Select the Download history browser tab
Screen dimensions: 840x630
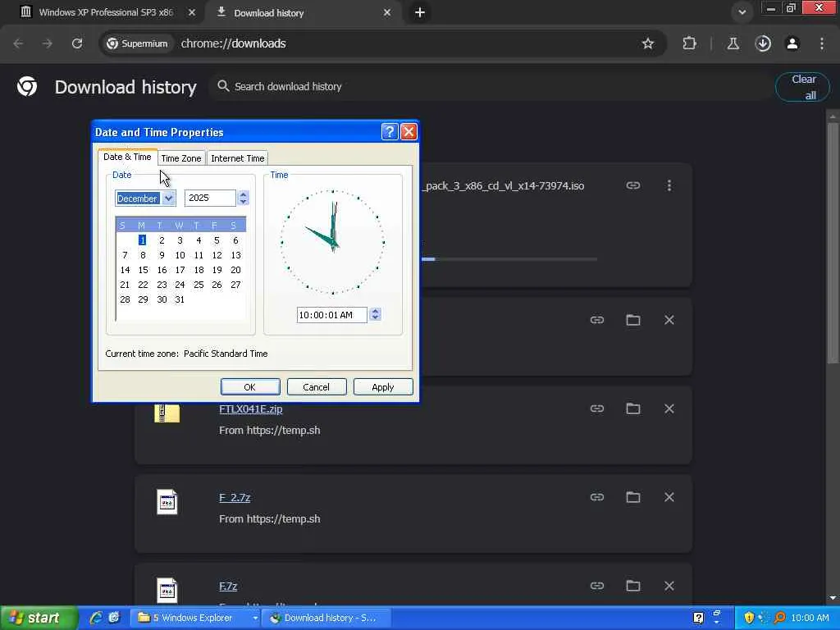point(304,12)
